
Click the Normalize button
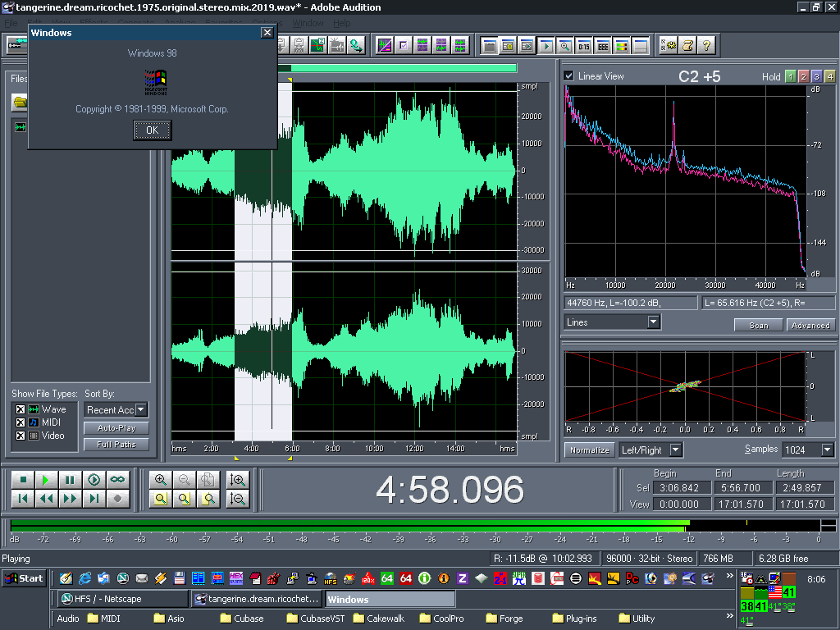click(589, 450)
